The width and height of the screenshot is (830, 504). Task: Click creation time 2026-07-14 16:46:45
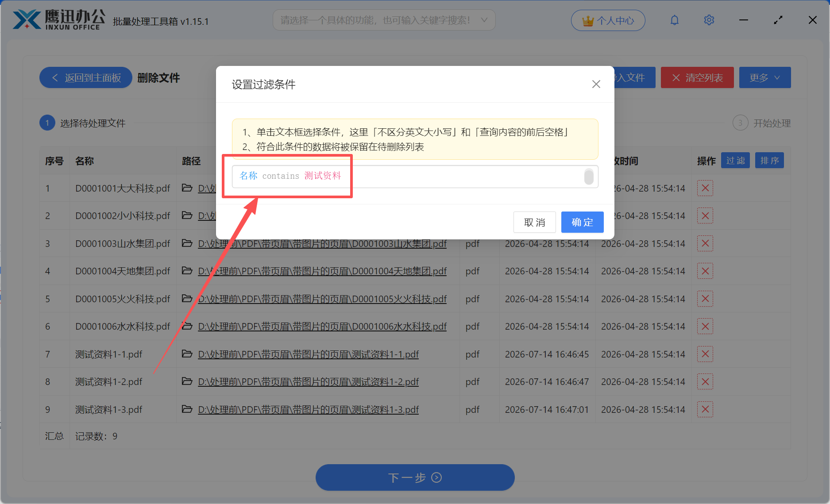[x=547, y=354]
